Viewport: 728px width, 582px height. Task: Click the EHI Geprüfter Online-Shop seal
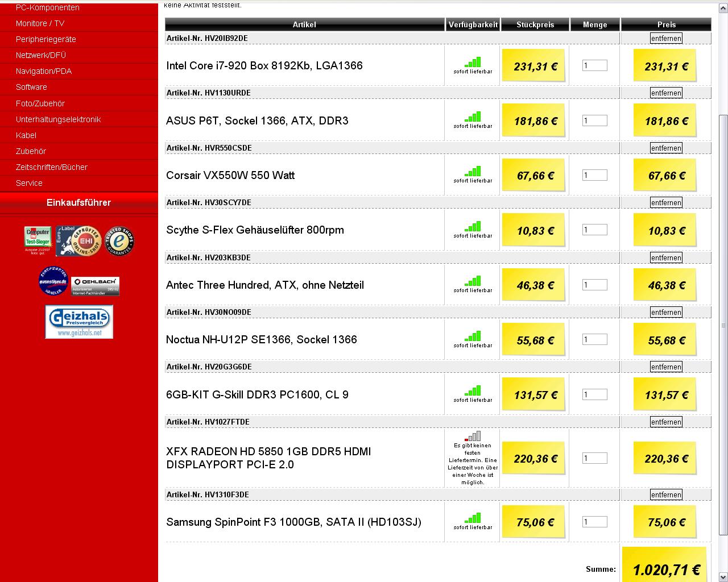pyautogui.click(x=78, y=241)
